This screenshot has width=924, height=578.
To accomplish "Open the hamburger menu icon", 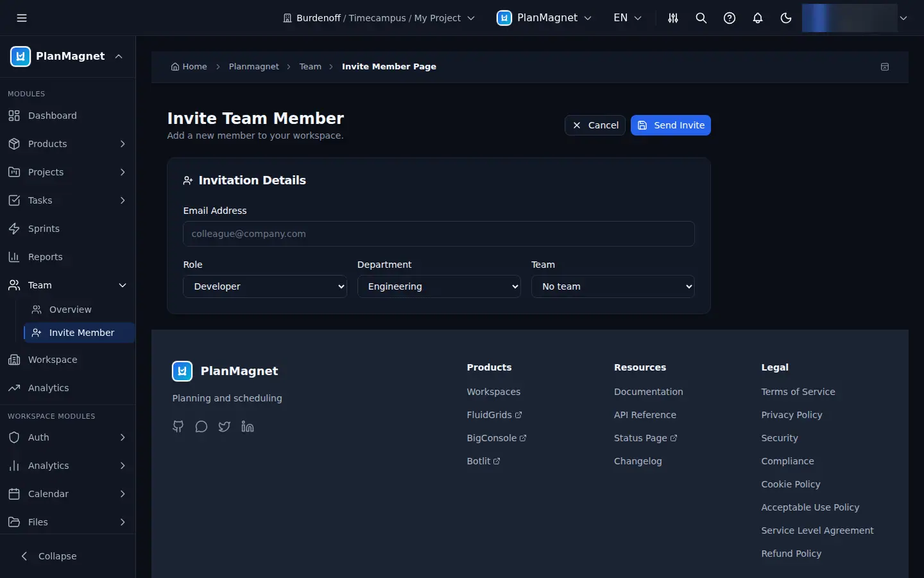I will [22, 18].
